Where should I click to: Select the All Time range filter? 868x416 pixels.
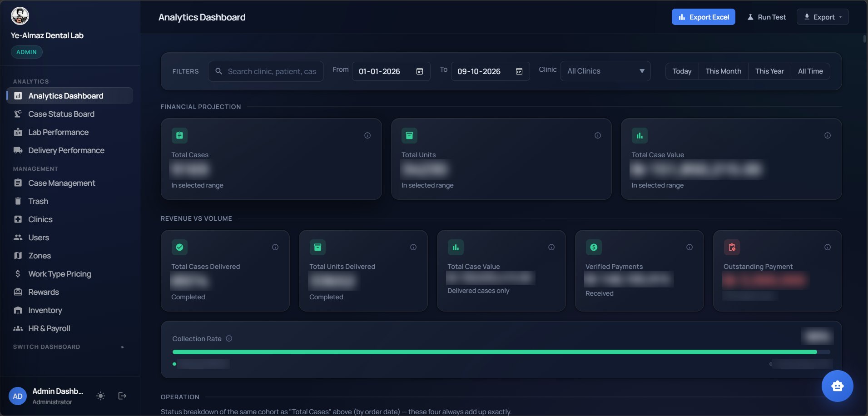pos(810,71)
